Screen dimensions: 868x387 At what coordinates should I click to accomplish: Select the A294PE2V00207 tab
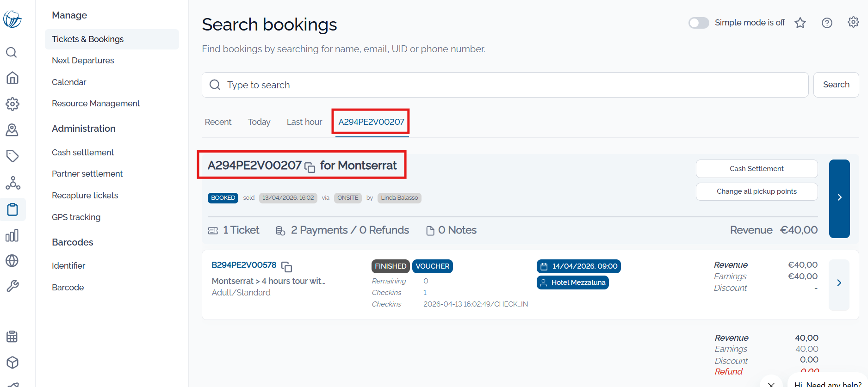pos(371,122)
